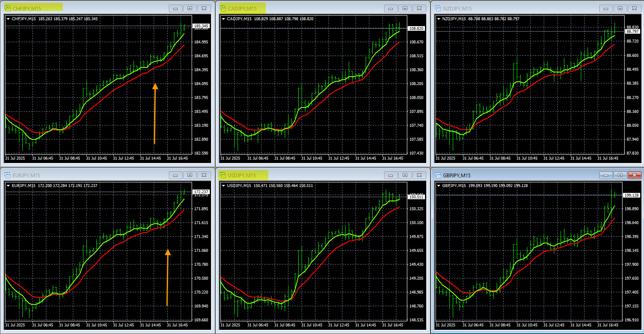
Task: Select the orange arrow object on CHFJPY chart
Action: (x=155, y=114)
